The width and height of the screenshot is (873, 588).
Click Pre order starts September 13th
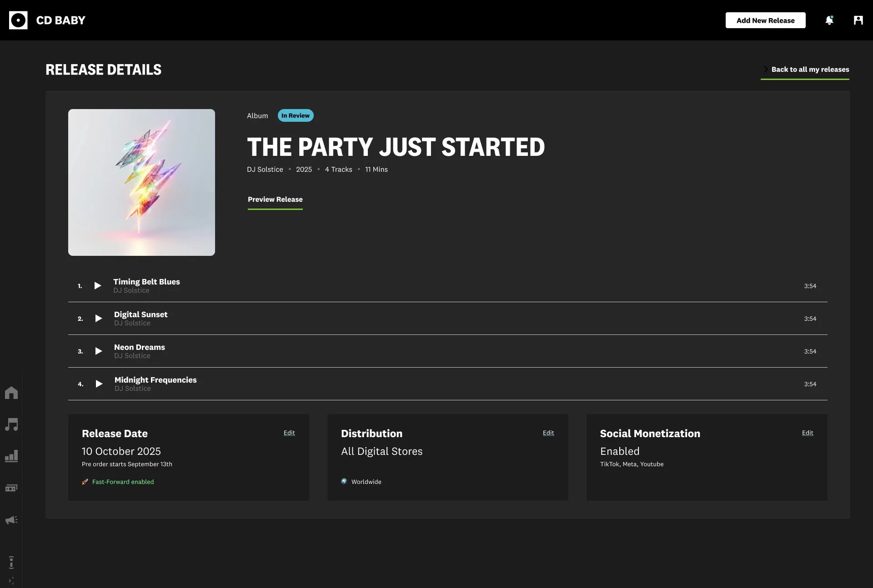[x=127, y=464]
